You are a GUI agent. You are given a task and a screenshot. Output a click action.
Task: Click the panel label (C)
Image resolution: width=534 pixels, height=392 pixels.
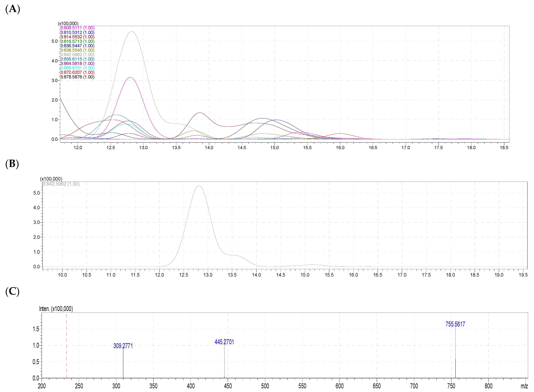[x=12, y=291]
